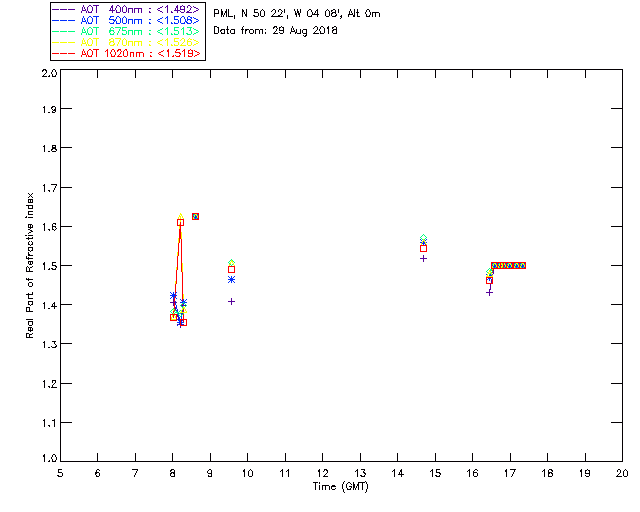Click the y-axis tick label 1.9

49,109
